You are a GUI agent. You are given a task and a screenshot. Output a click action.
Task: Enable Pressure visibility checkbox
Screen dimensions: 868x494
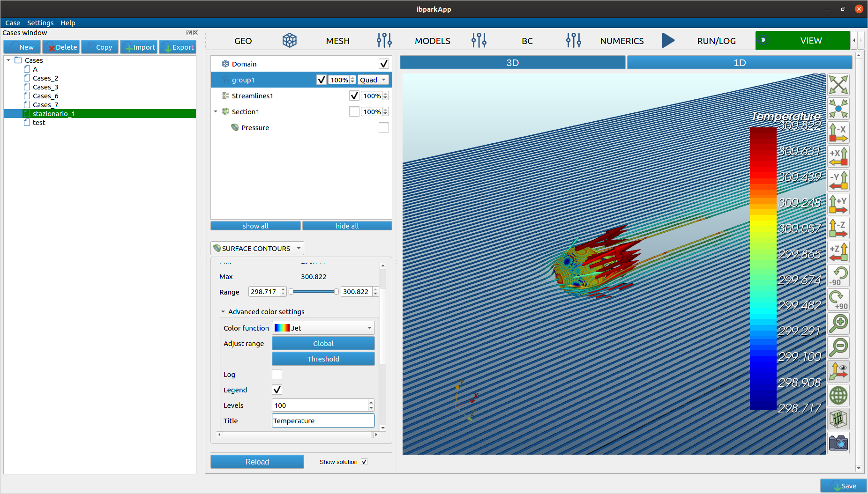383,128
